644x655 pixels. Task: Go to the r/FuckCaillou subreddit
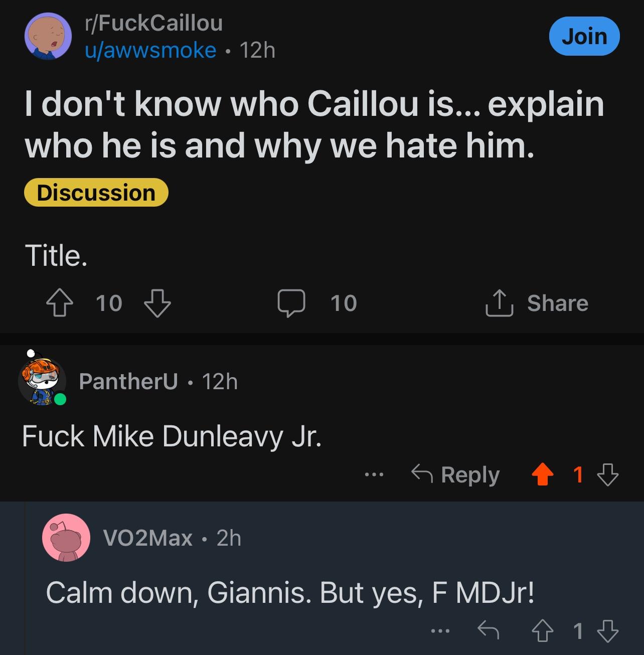(153, 23)
